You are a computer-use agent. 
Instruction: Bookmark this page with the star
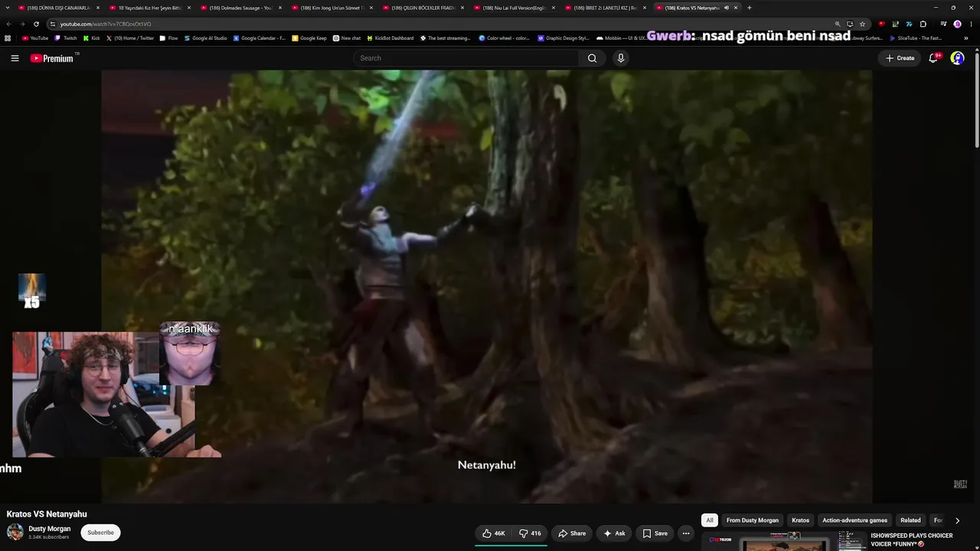click(862, 24)
